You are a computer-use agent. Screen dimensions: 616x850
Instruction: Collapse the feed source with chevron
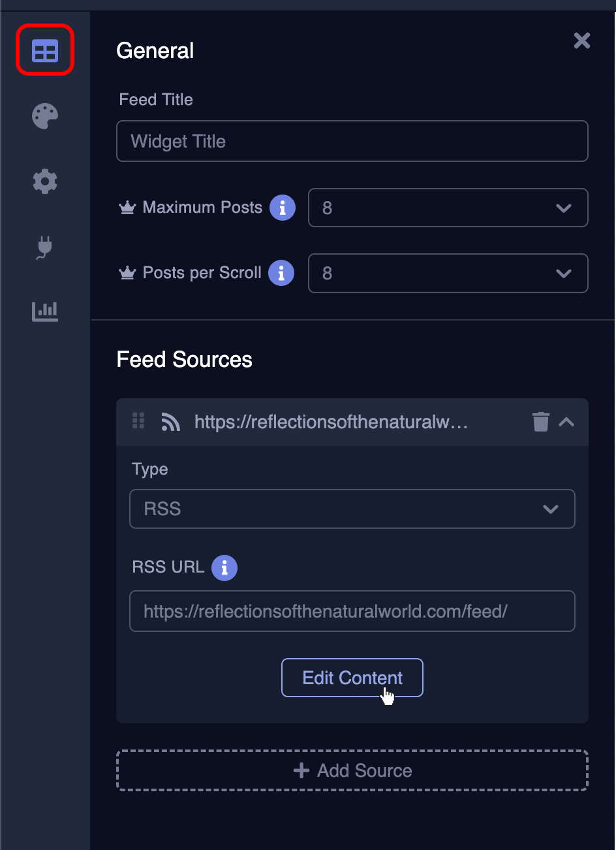[x=566, y=422]
